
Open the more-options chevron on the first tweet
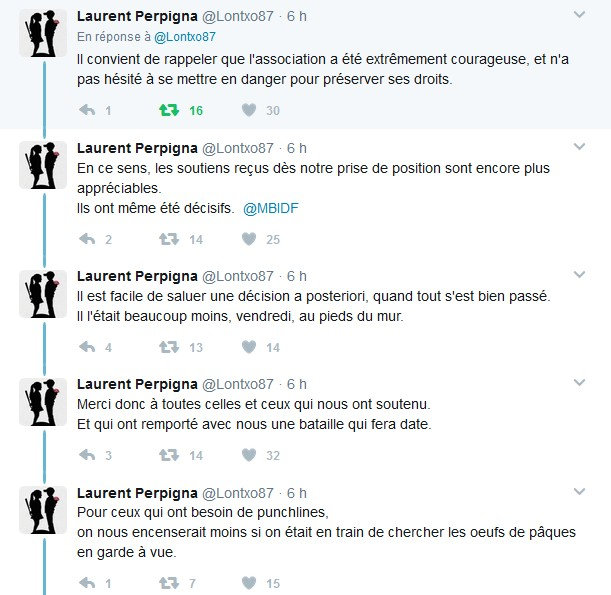[579, 16]
